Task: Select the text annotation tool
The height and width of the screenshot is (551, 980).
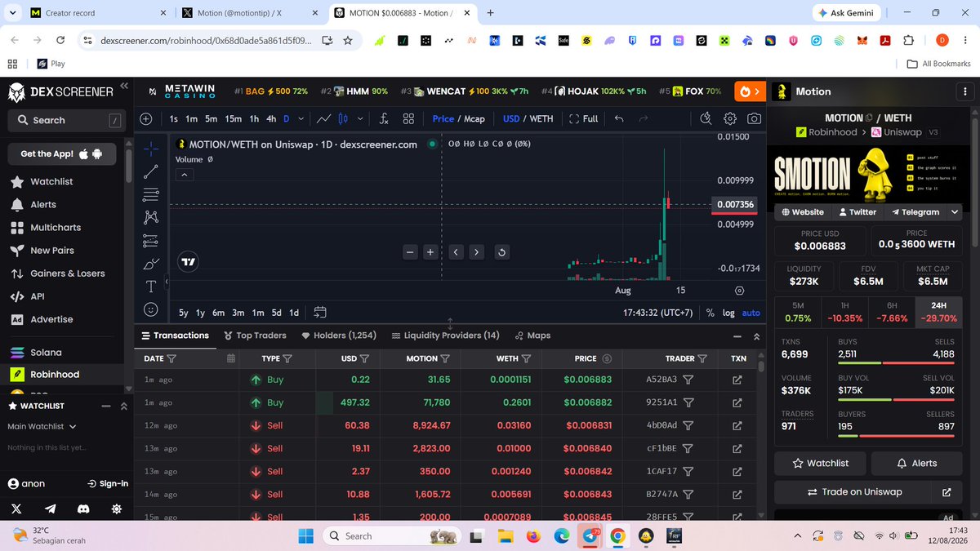Action: click(151, 287)
